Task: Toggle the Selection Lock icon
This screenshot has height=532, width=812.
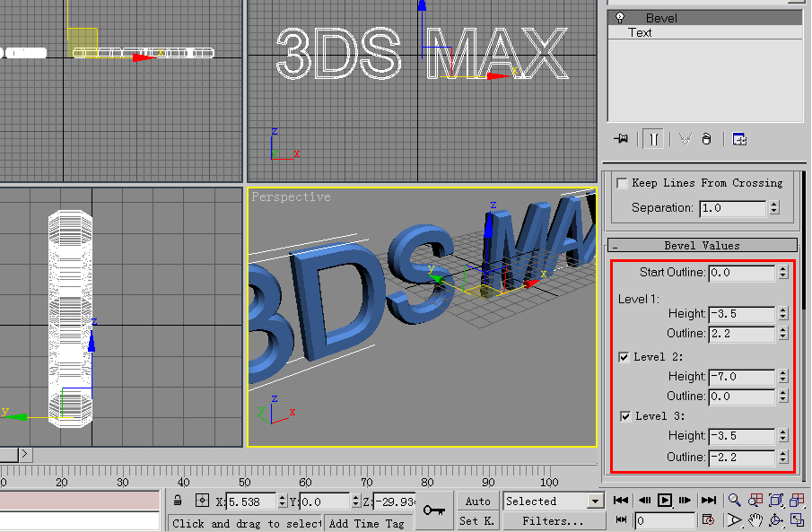Action: [x=178, y=501]
